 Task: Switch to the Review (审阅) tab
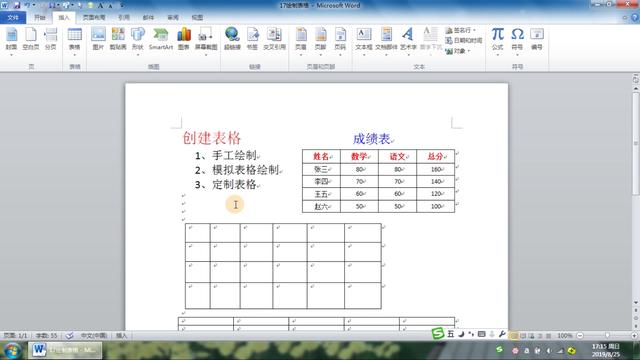[173, 18]
